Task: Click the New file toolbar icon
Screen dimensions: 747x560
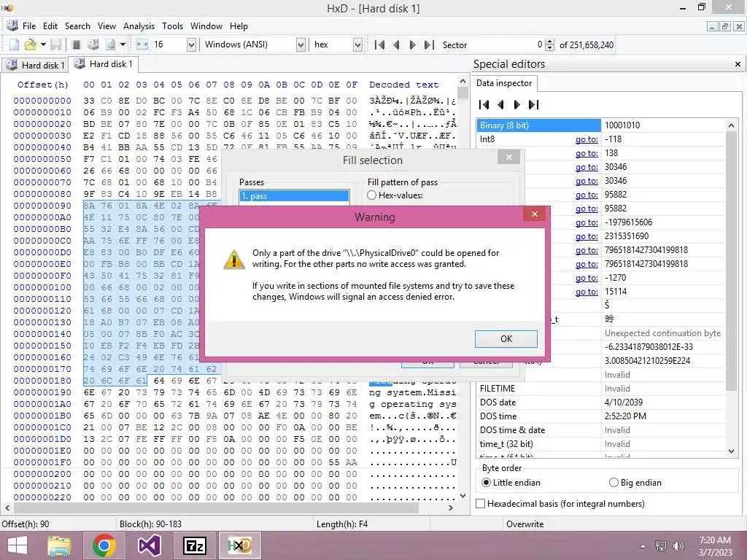Action: pos(14,44)
